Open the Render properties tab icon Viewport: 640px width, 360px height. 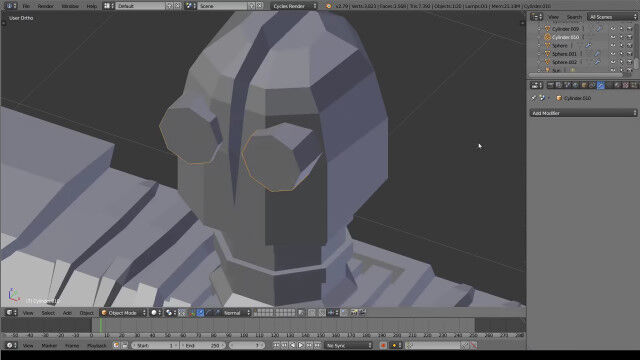(x=551, y=85)
